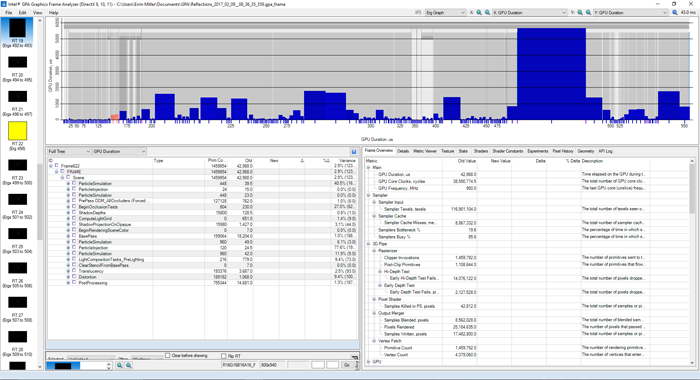Click the Go button

click(347, 365)
